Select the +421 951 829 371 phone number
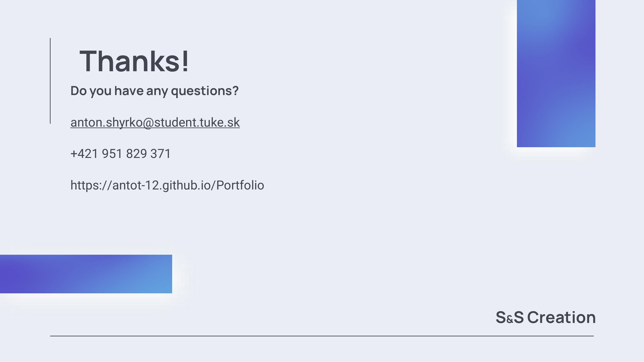This screenshot has height=362, width=644. [120, 154]
